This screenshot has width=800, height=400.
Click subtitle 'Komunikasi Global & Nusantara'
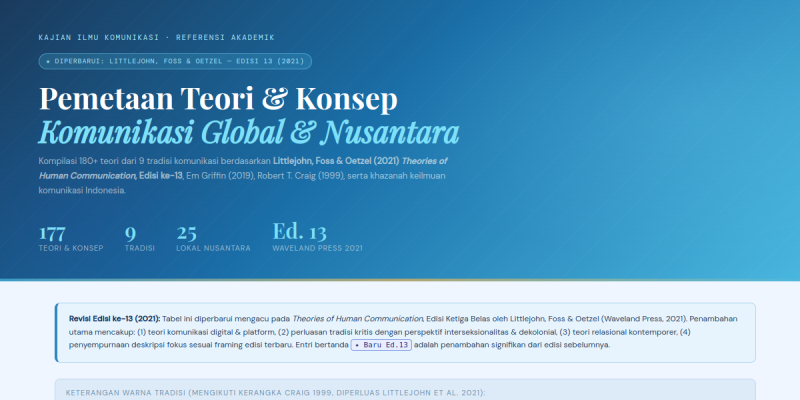click(x=249, y=133)
